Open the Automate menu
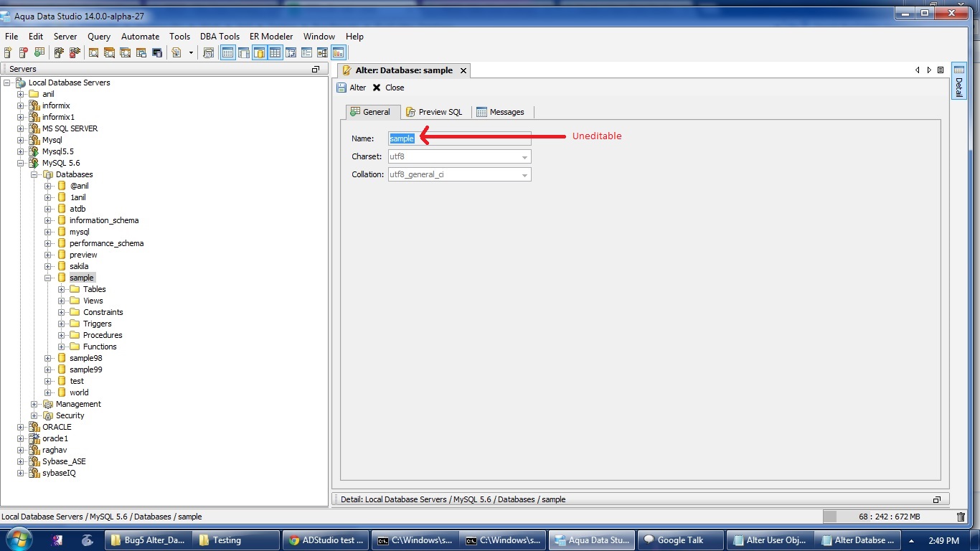 (140, 36)
